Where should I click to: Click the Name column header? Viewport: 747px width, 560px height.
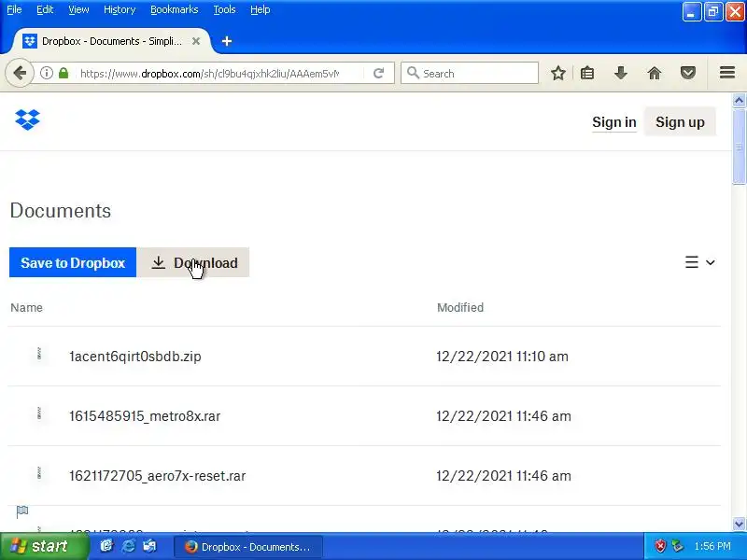coord(27,308)
